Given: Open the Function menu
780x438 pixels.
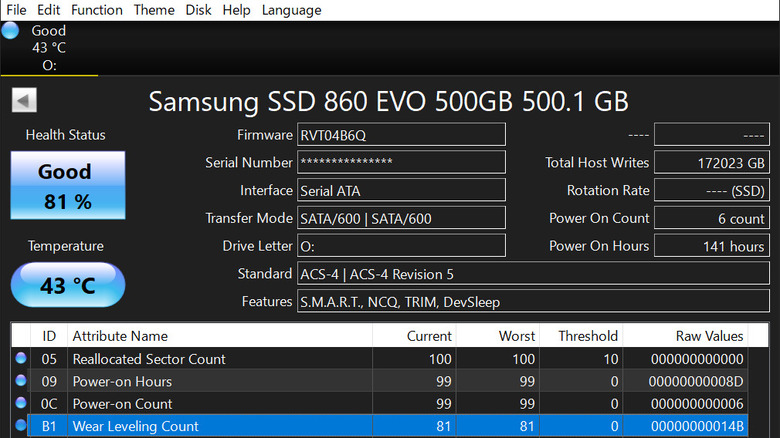Looking at the screenshot, I should pyautogui.click(x=97, y=10).
